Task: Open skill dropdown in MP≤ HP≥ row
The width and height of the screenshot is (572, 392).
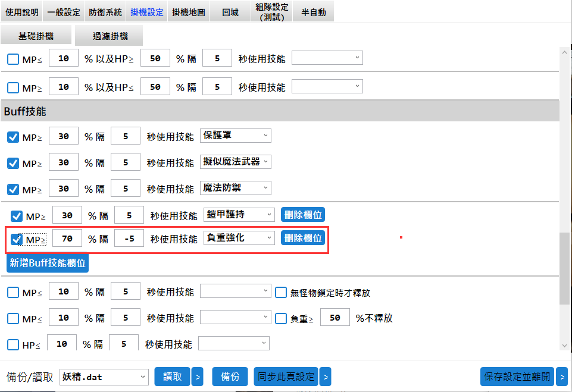Action: click(x=327, y=58)
